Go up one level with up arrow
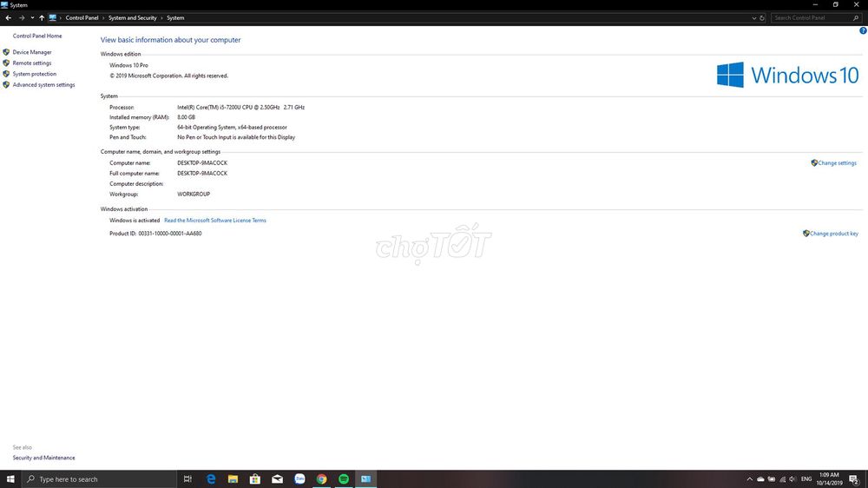The image size is (868, 488). click(x=42, y=17)
